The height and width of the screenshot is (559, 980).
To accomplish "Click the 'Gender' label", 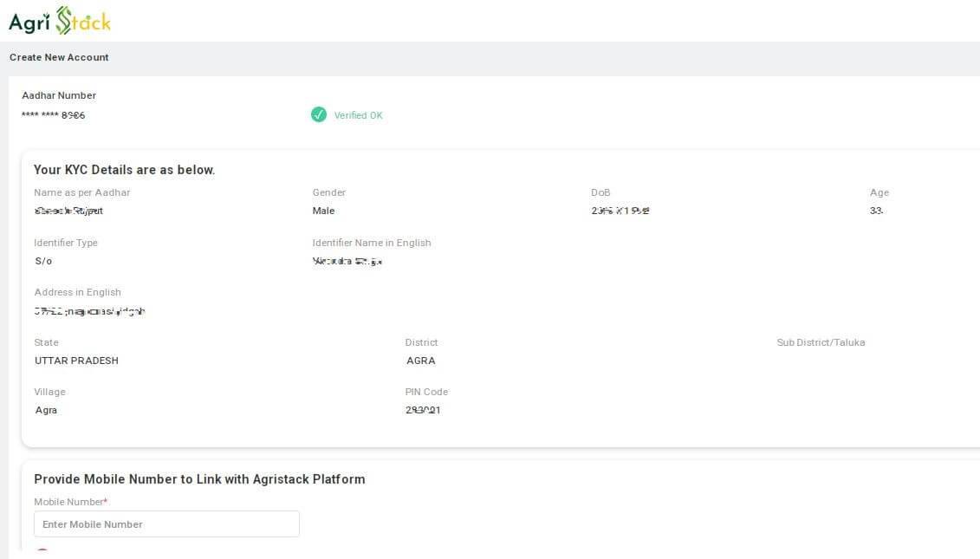I will tap(328, 192).
